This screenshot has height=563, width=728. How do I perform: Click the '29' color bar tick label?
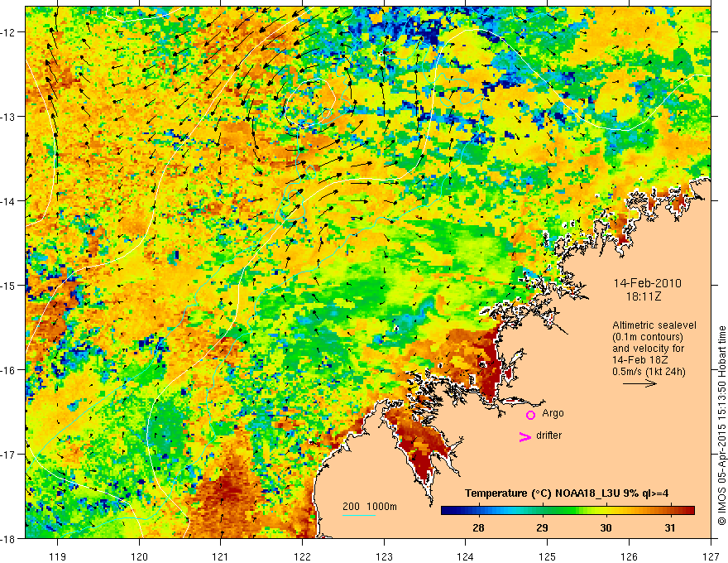pos(542,527)
